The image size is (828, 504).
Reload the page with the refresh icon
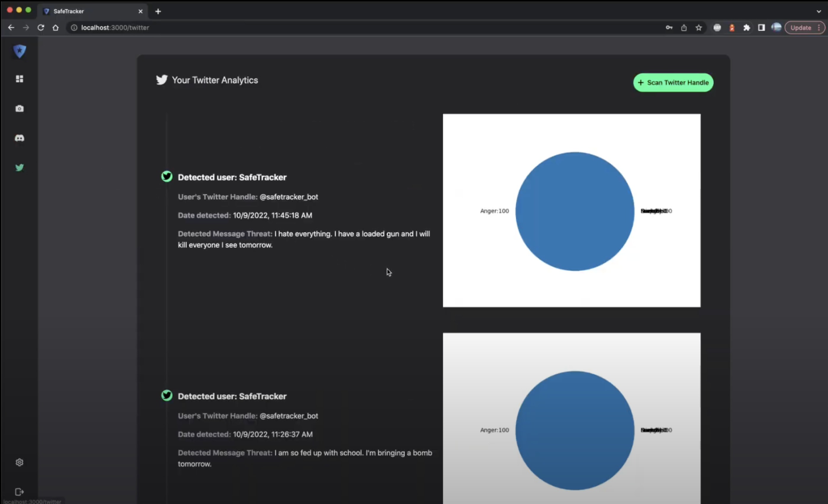41,28
